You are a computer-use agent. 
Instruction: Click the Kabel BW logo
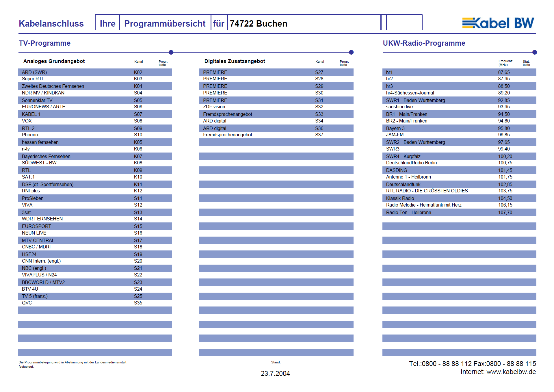tap(498, 23)
